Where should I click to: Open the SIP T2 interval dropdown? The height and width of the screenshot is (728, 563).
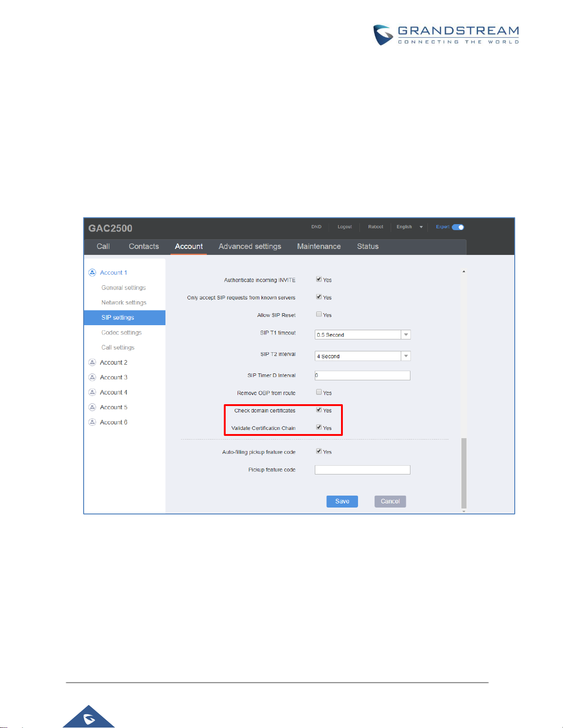(x=363, y=356)
